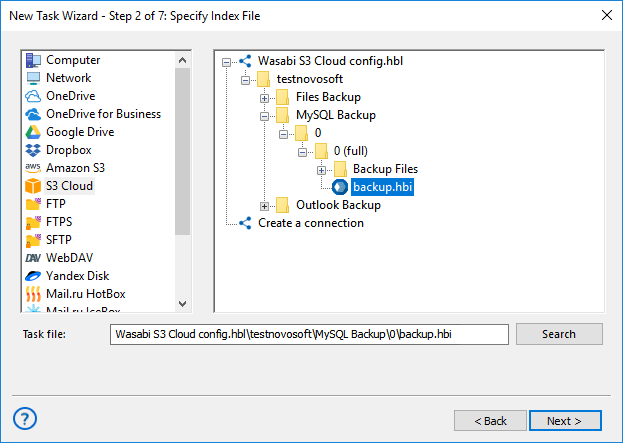Expand the Backup Files subfolder
Viewport: 623px width, 443px height.
click(322, 169)
